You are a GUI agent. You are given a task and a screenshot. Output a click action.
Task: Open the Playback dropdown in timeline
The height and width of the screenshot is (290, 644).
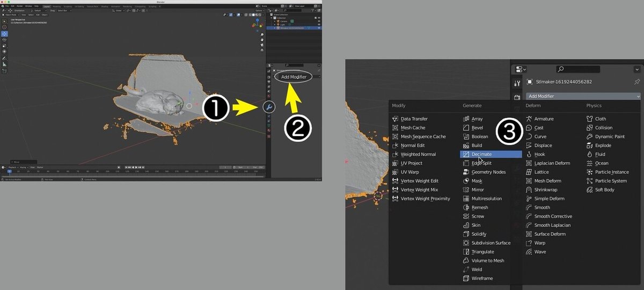[x=13, y=168]
